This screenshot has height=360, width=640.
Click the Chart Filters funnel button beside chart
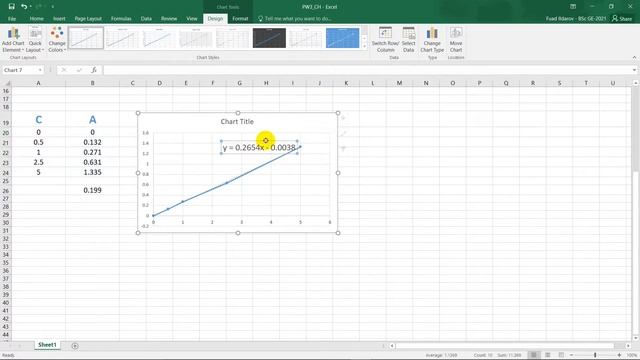(x=343, y=149)
